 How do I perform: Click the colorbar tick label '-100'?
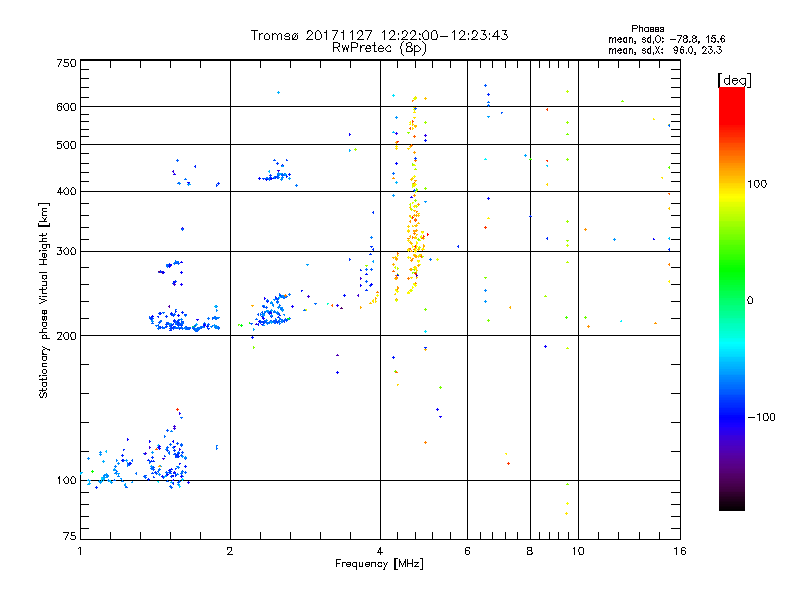click(x=761, y=417)
